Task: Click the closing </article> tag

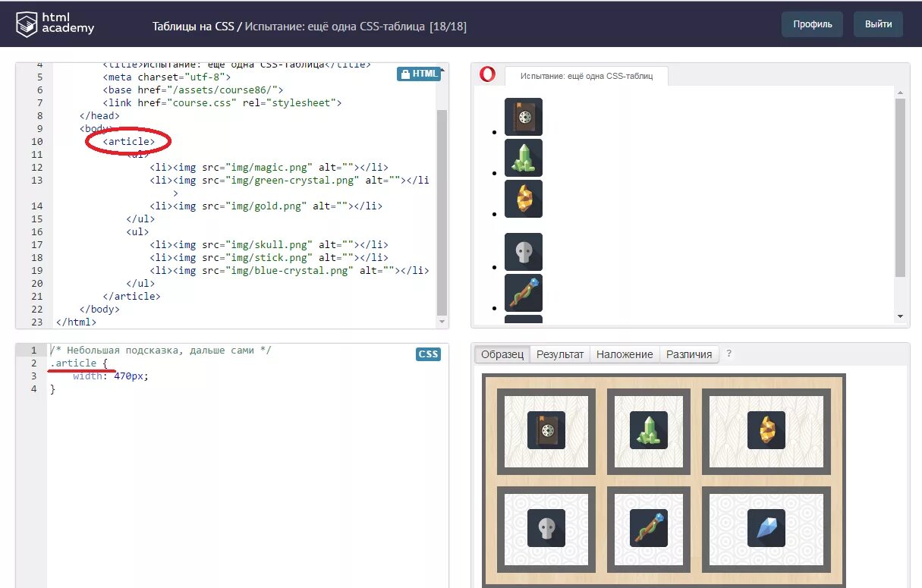Action: 132,297
